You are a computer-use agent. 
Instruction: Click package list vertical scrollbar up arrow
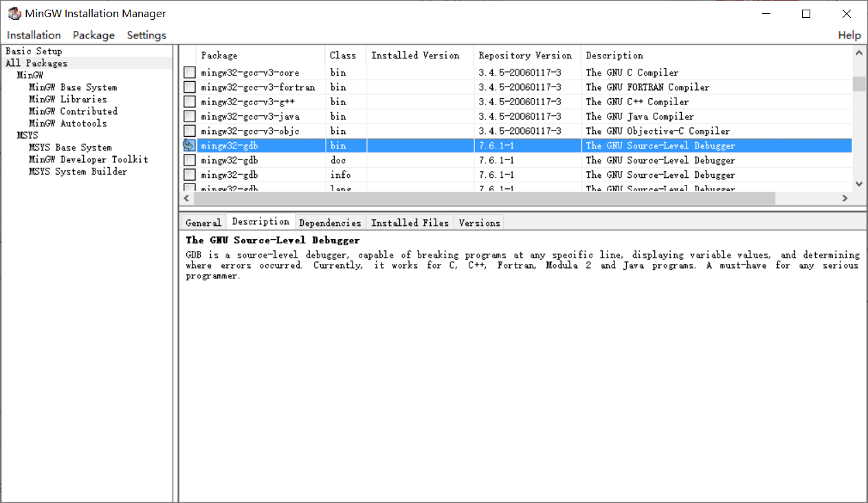pyautogui.click(x=859, y=53)
